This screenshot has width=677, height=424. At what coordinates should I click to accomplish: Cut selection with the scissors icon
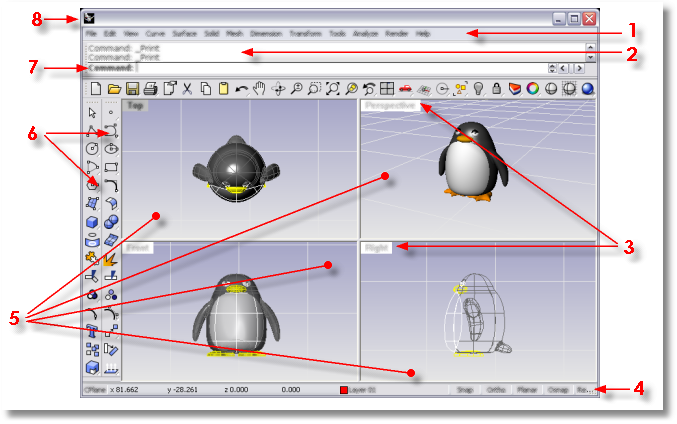187,89
